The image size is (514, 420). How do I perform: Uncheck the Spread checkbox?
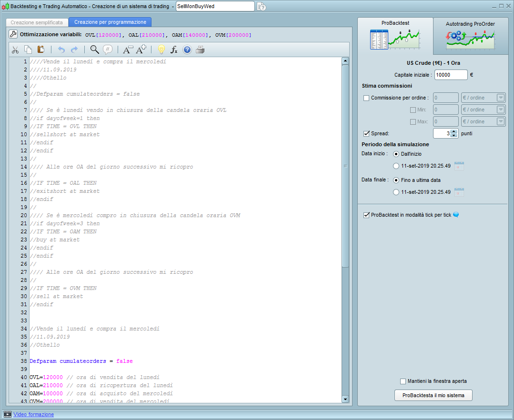[x=366, y=134]
